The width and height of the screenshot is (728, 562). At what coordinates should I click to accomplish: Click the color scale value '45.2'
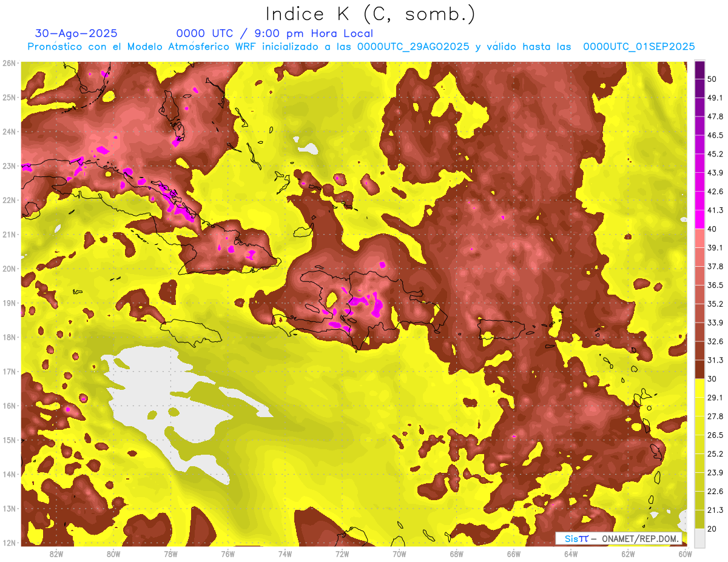[715, 154]
